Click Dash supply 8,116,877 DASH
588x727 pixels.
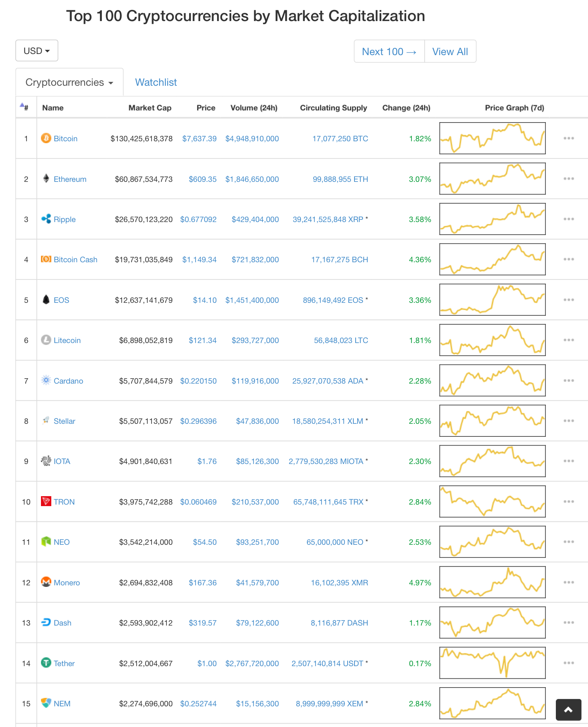339,623
